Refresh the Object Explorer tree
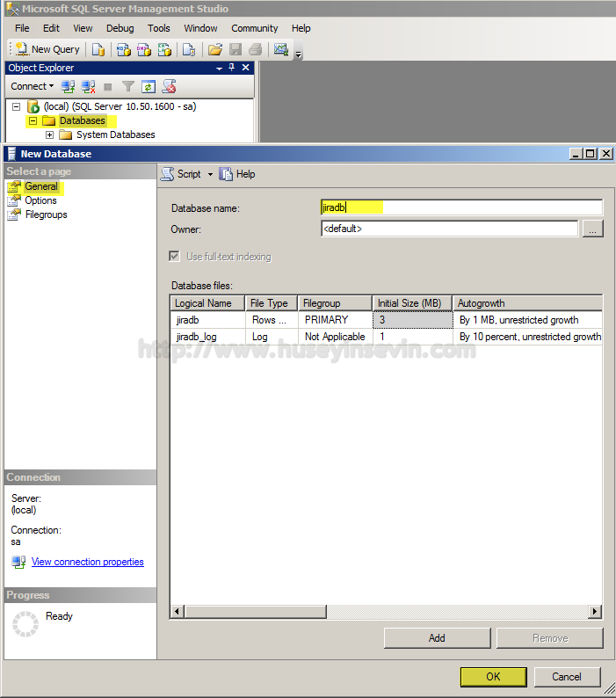The width and height of the screenshot is (616, 698). point(149,86)
